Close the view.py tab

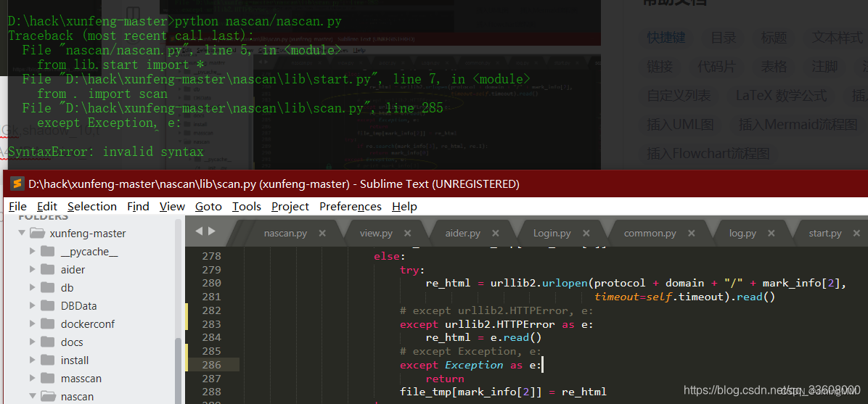click(407, 233)
